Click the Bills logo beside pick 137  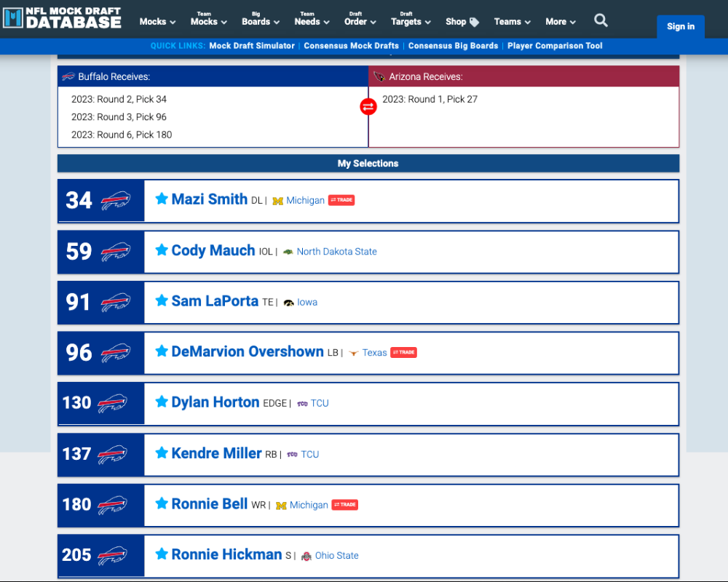click(x=112, y=455)
